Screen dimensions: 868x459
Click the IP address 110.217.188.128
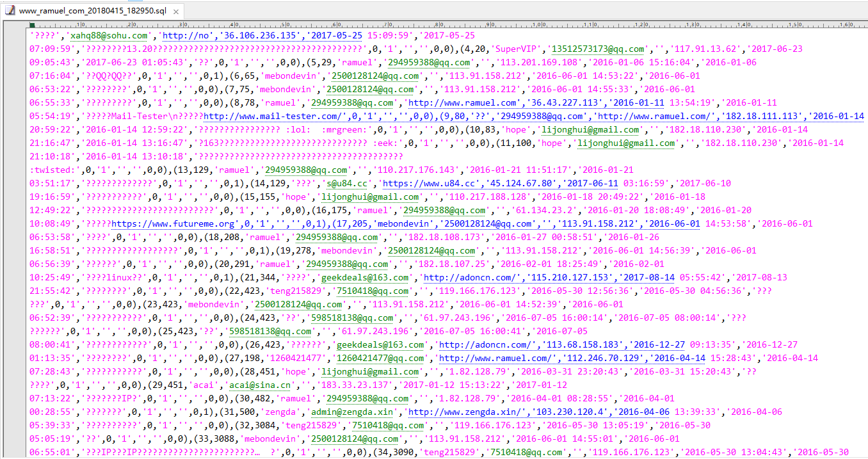tap(487, 197)
